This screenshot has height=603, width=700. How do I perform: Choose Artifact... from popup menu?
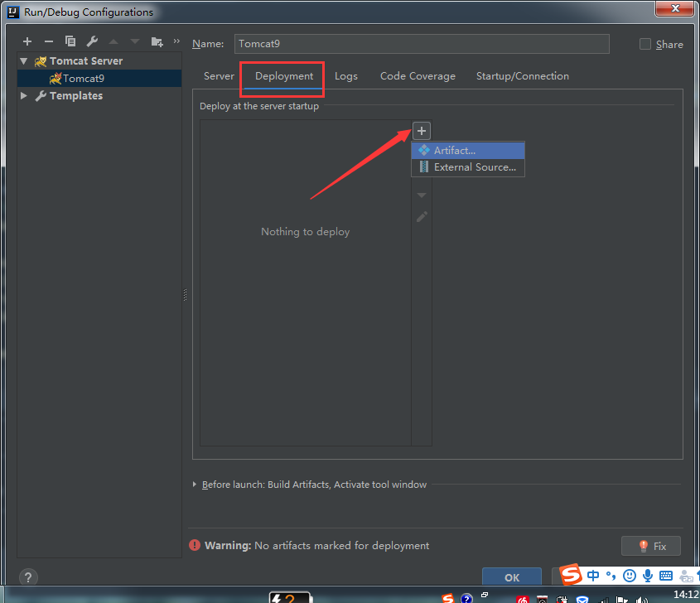[468, 151]
